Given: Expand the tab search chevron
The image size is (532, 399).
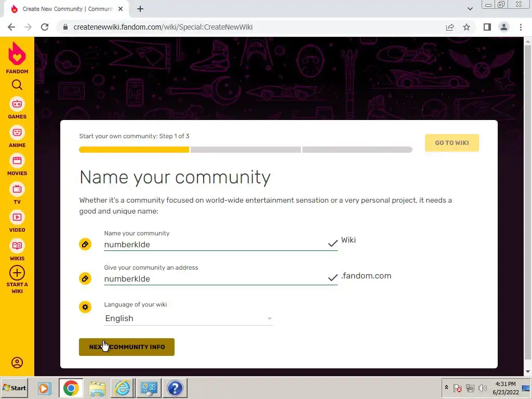Looking at the screenshot, I should (470, 9).
